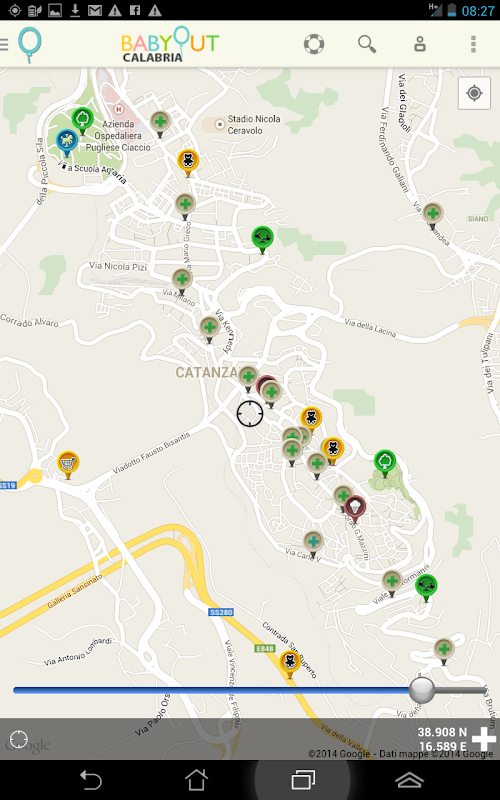Tap the BabyOut Calabria logo
This screenshot has height=800, width=500.
(170, 44)
